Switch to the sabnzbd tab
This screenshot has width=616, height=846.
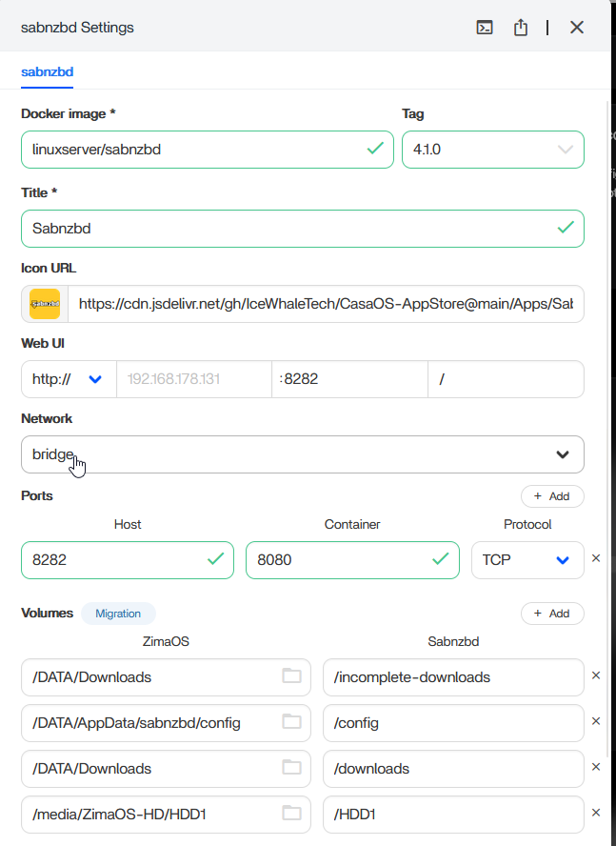pyautogui.click(x=48, y=71)
